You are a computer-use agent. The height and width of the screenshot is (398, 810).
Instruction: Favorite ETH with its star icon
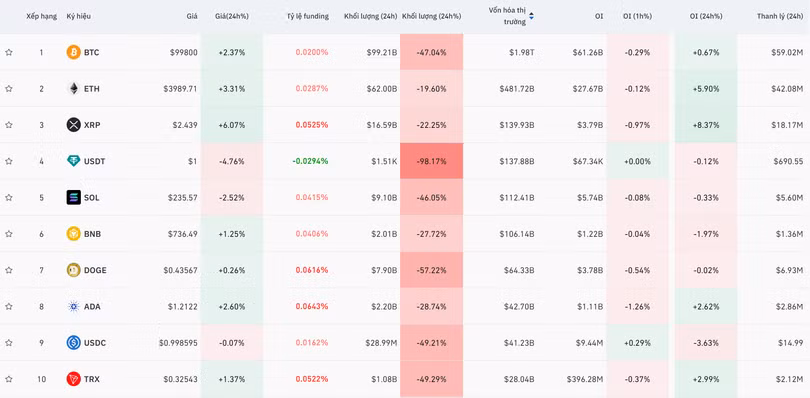9,88
